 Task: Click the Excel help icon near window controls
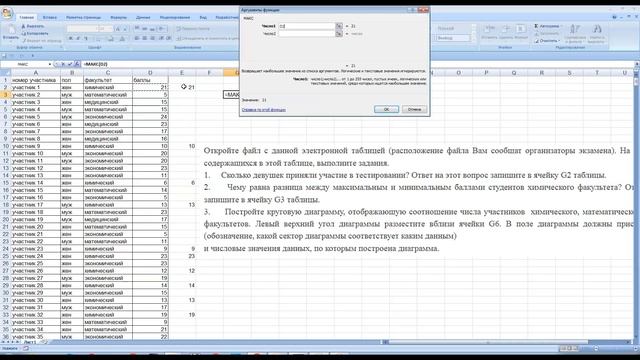pos(614,17)
